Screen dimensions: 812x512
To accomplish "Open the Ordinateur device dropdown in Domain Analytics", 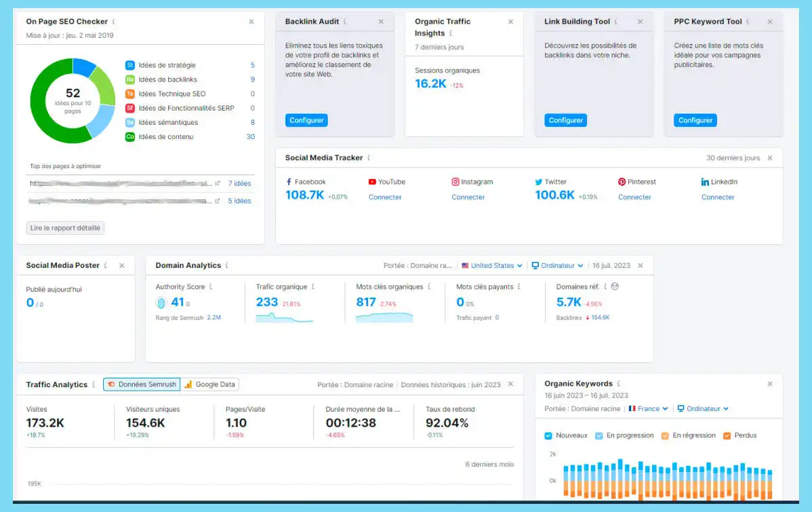I will tap(557, 265).
